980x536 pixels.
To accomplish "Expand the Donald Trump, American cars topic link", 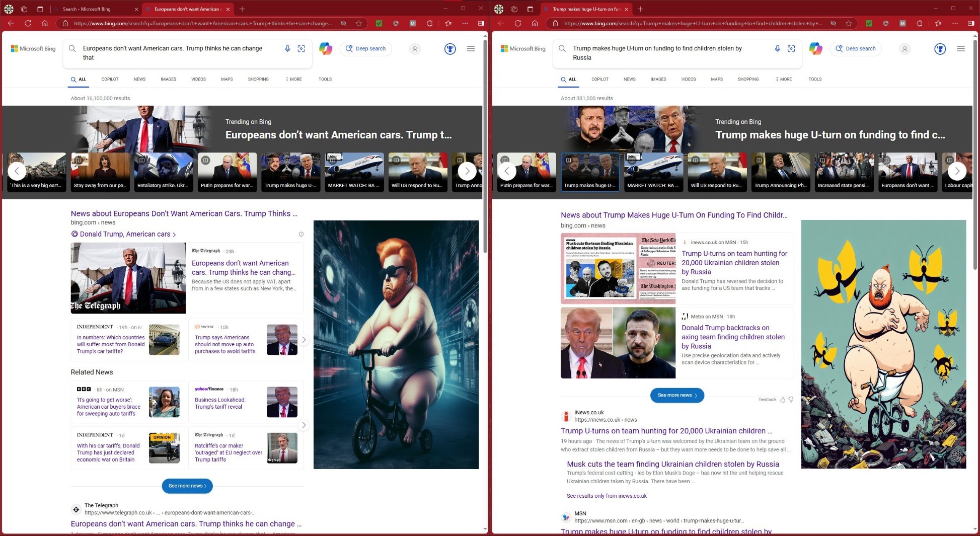I will 124,234.
